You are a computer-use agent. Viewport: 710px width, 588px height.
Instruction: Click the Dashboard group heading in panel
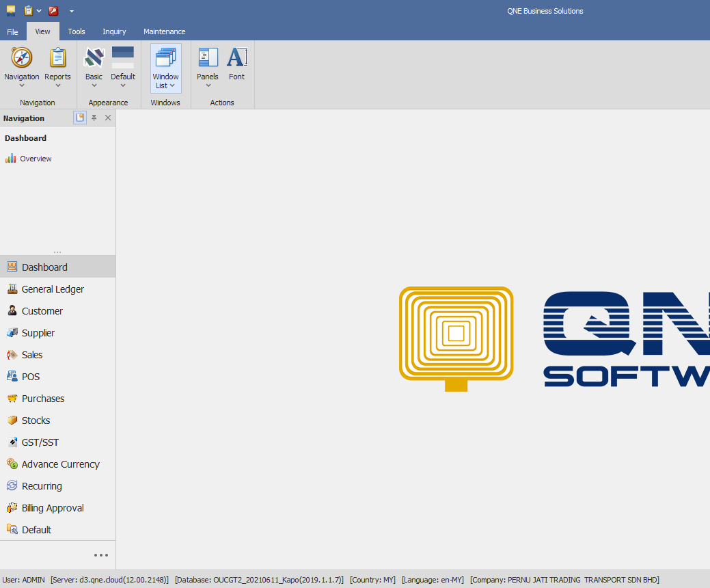coord(25,137)
